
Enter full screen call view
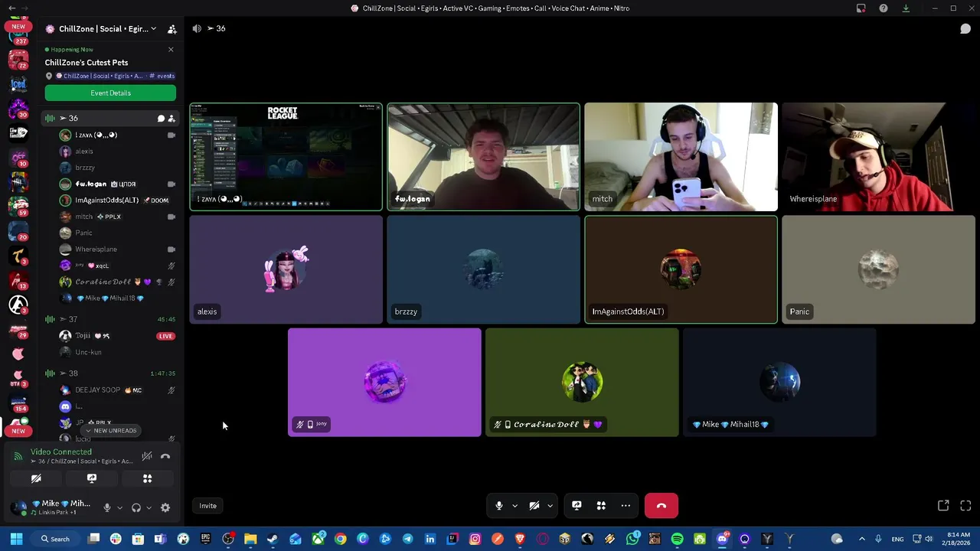pyautogui.click(x=965, y=506)
